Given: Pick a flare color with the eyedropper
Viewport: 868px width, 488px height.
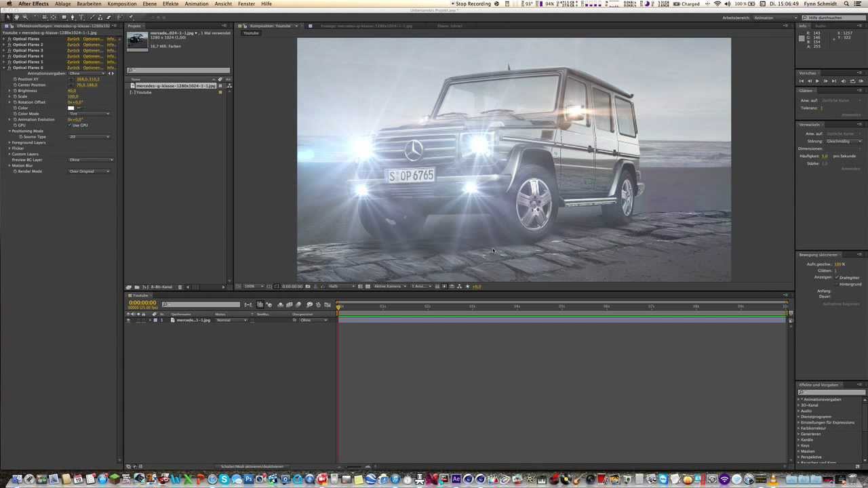Looking at the screenshot, I should tap(79, 108).
